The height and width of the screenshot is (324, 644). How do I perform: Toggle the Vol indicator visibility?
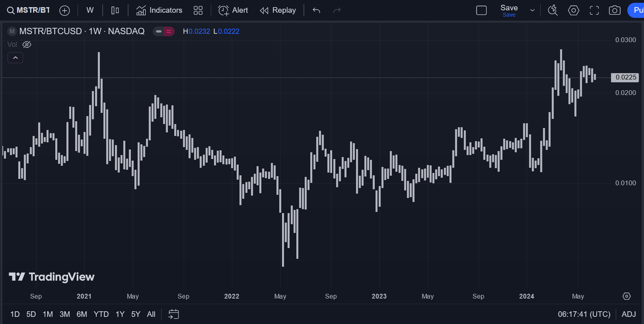(x=27, y=45)
